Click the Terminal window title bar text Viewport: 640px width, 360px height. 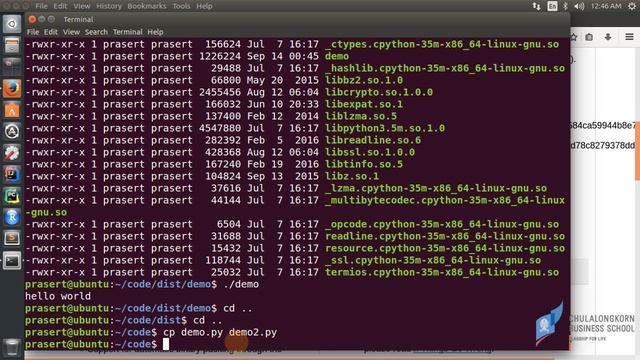78,19
